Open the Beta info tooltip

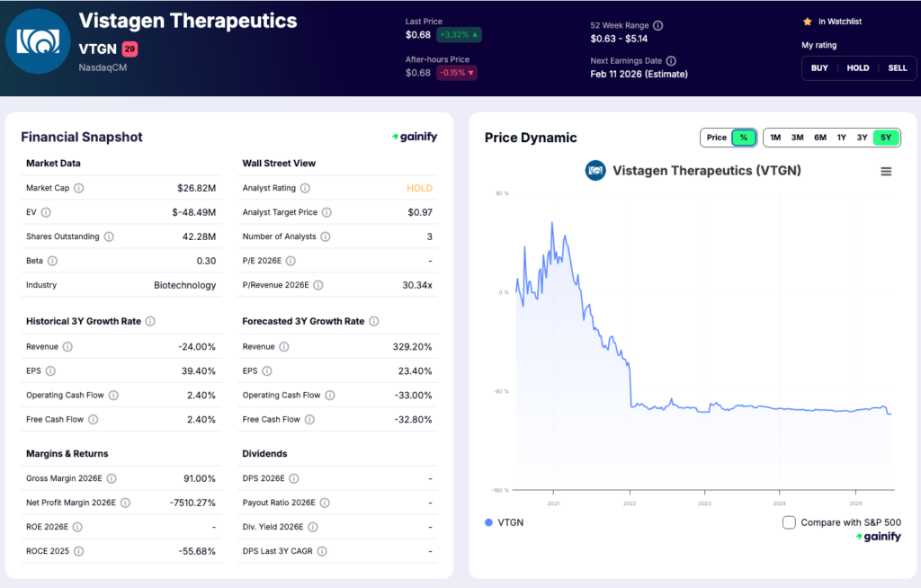pyautogui.click(x=52, y=260)
